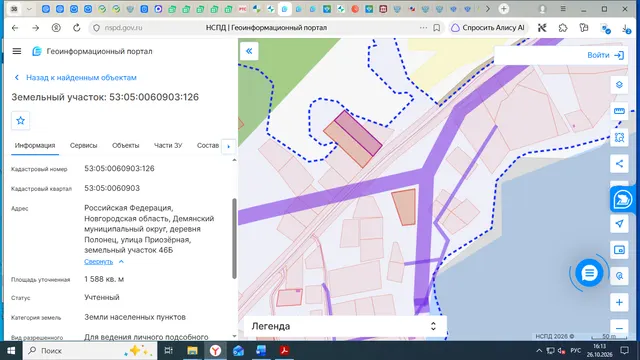
Task: Open the hamburger menu of the portal
Action: [17, 51]
